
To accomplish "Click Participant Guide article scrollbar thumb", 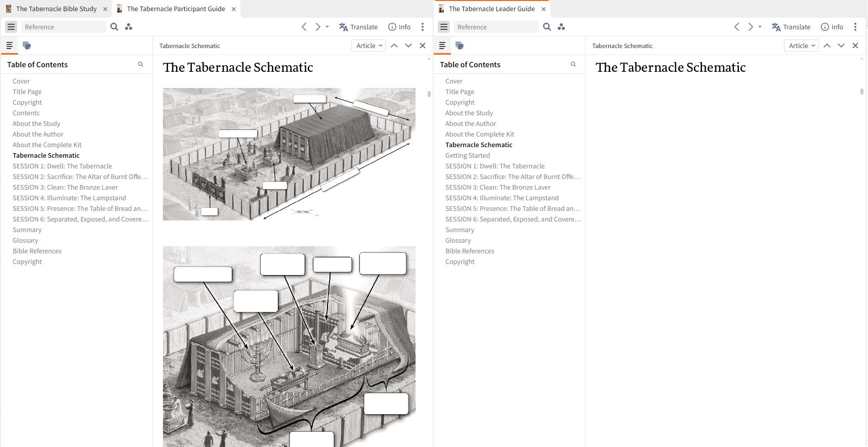I will coord(429,94).
